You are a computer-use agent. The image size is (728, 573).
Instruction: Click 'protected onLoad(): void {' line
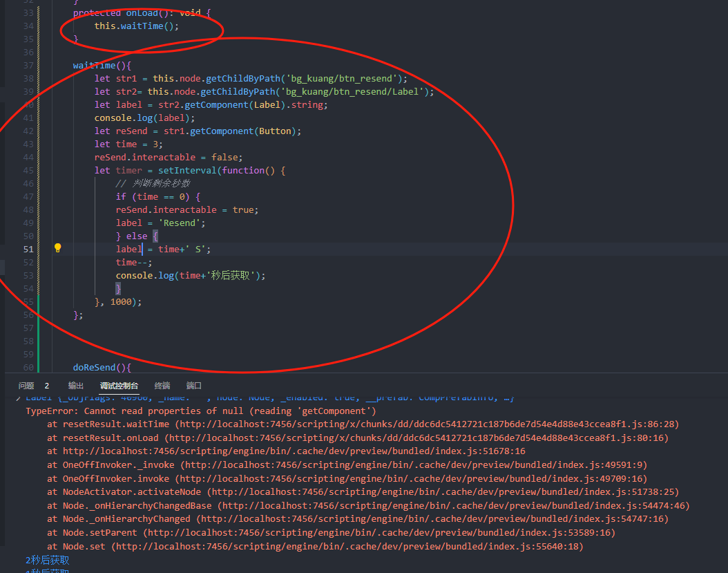pyautogui.click(x=142, y=13)
